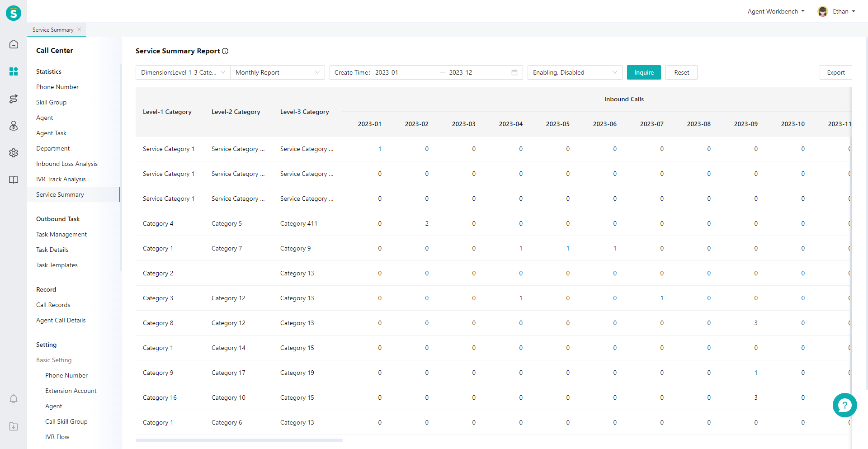Click the table horizontal scrollbar
Viewport: 868px width, 449px height.
coord(239,440)
